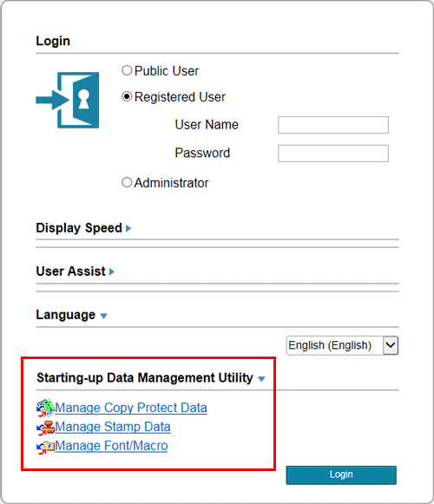Expand the User Assist section arrow

click(x=112, y=272)
